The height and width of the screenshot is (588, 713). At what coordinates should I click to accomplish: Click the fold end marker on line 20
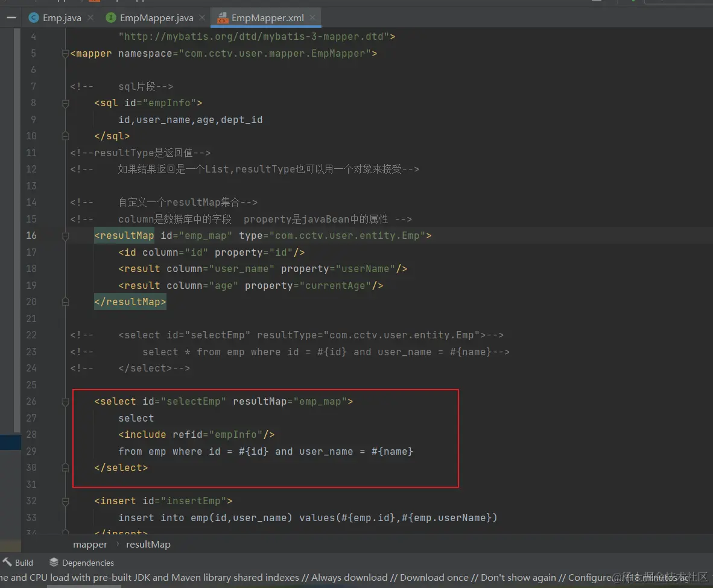65,302
